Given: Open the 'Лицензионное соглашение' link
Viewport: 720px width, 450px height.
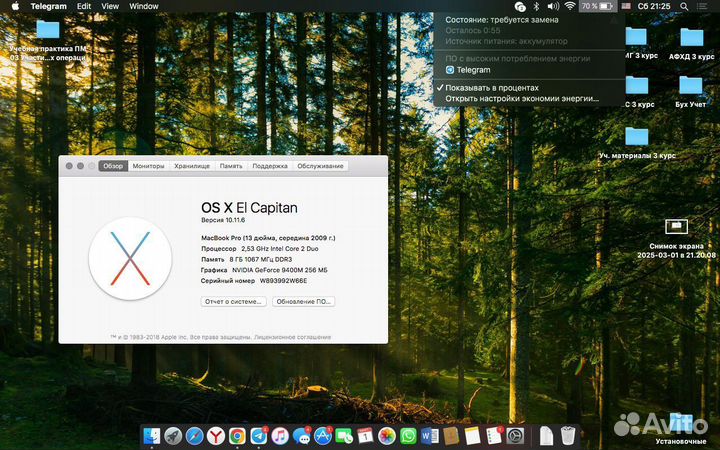Looking at the screenshot, I should coord(292,337).
